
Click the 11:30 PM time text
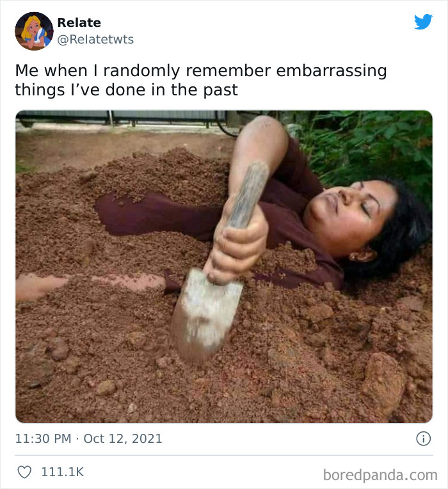43,438
